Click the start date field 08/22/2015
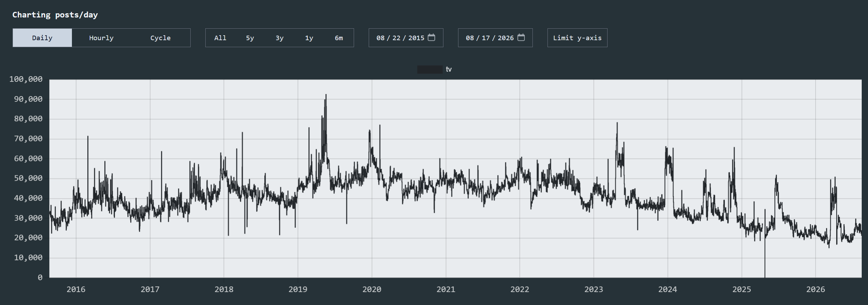 point(406,38)
